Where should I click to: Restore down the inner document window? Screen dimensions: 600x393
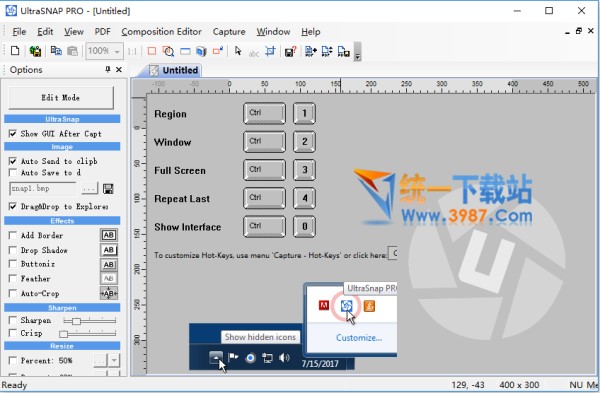pos(579,31)
